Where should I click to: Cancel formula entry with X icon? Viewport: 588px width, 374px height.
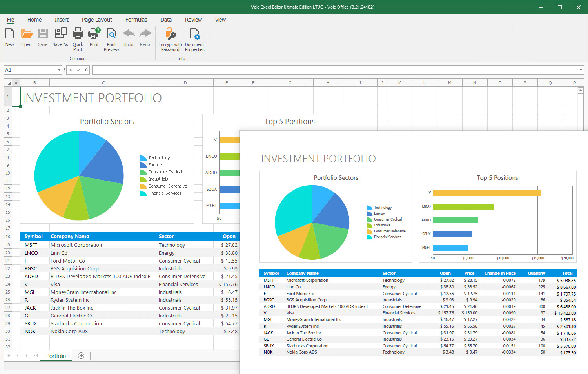pyautogui.click(x=71, y=70)
